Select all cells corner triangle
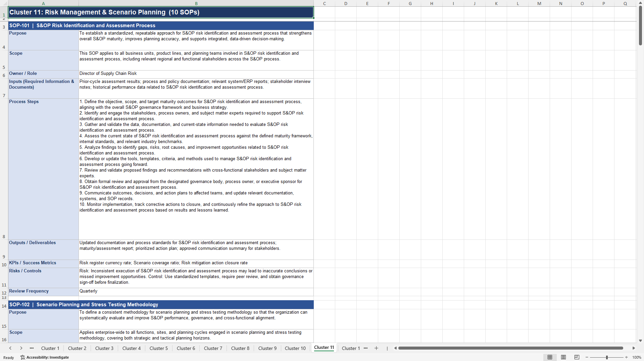 [4, 3]
